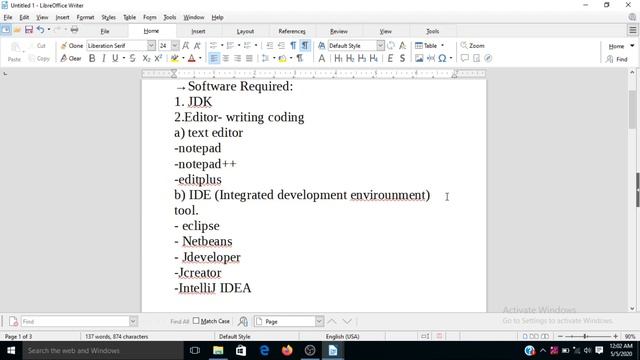
Task: Click the word count in the status bar
Action: pyautogui.click(x=116, y=337)
